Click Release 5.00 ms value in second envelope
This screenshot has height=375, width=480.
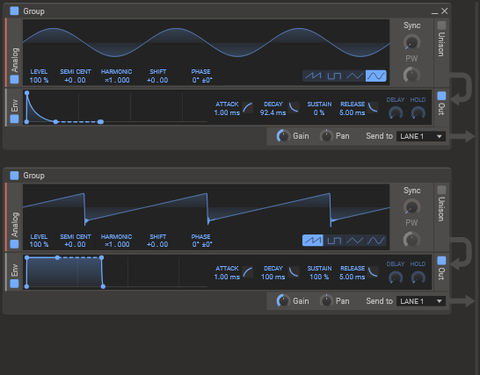(x=352, y=277)
